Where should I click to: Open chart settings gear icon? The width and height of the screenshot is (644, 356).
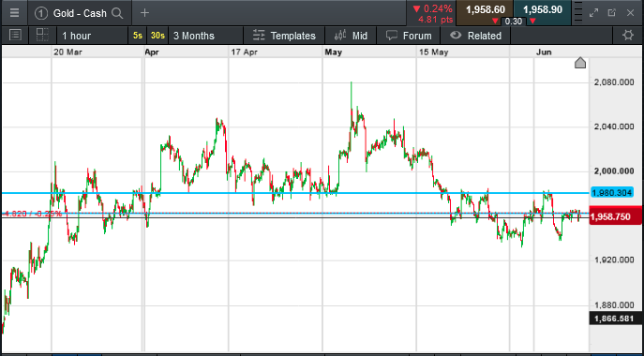[x=627, y=36]
